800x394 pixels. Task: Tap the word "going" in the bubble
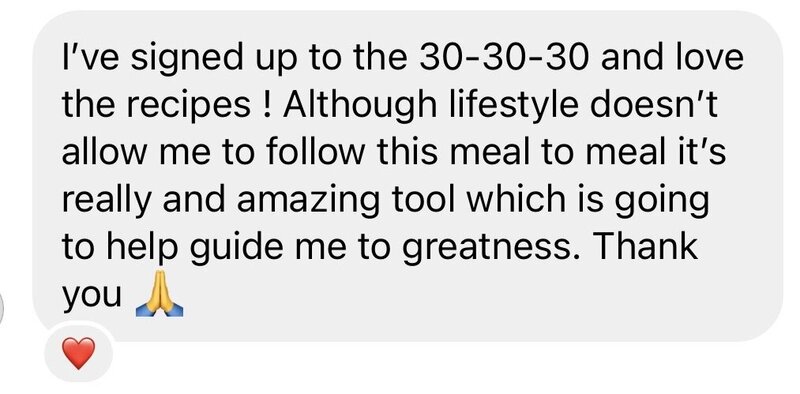662,200
